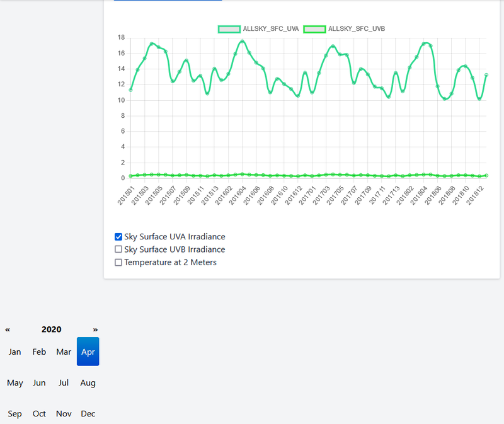Select Jan in the month picker
The height and width of the screenshot is (424, 504).
point(15,352)
